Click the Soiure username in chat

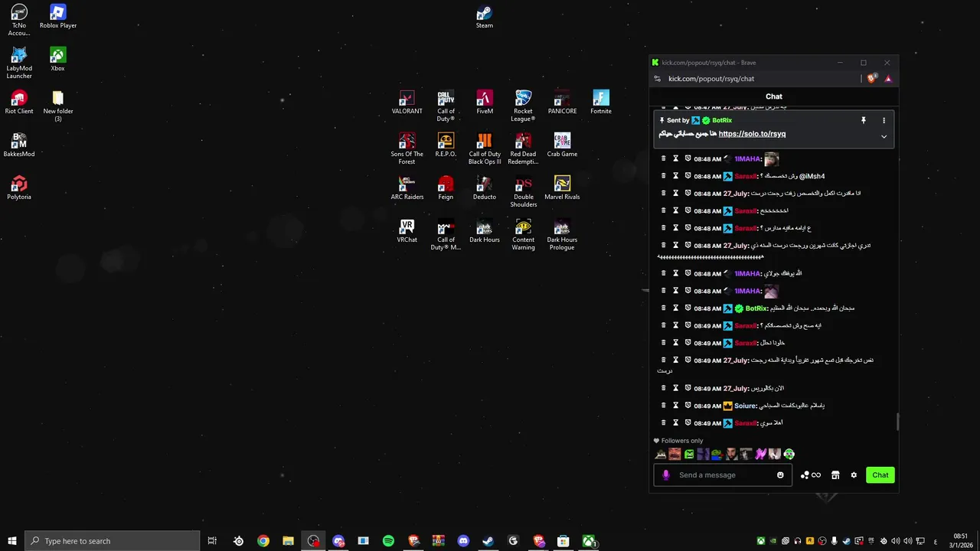click(x=745, y=406)
